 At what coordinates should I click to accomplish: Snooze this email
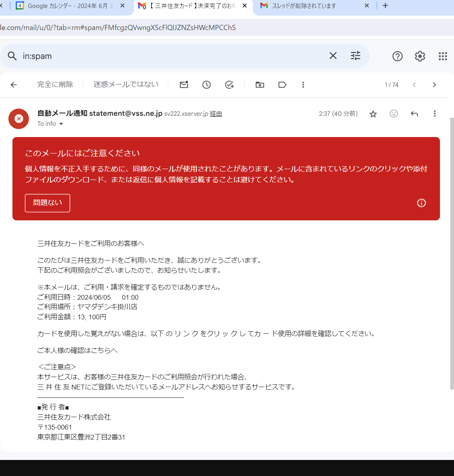pyautogui.click(x=207, y=85)
